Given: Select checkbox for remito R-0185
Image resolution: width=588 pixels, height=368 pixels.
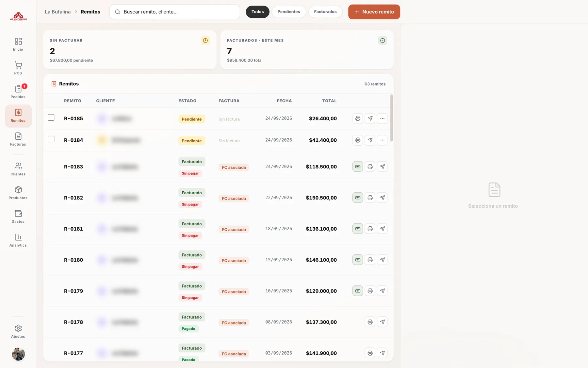Looking at the screenshot, I should (x=51, y=117).
